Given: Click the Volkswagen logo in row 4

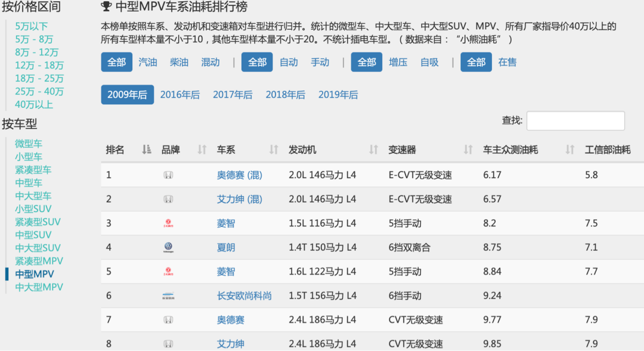Looking at the screenshot, I should point(168,247).
